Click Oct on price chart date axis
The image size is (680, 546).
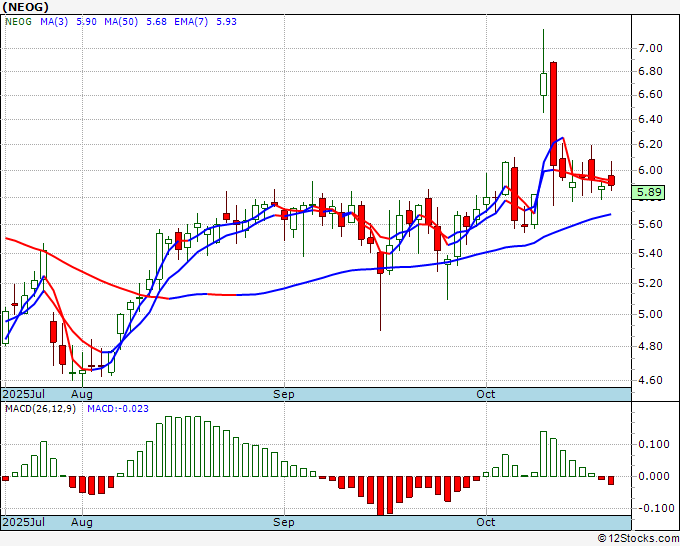(486, 394)
